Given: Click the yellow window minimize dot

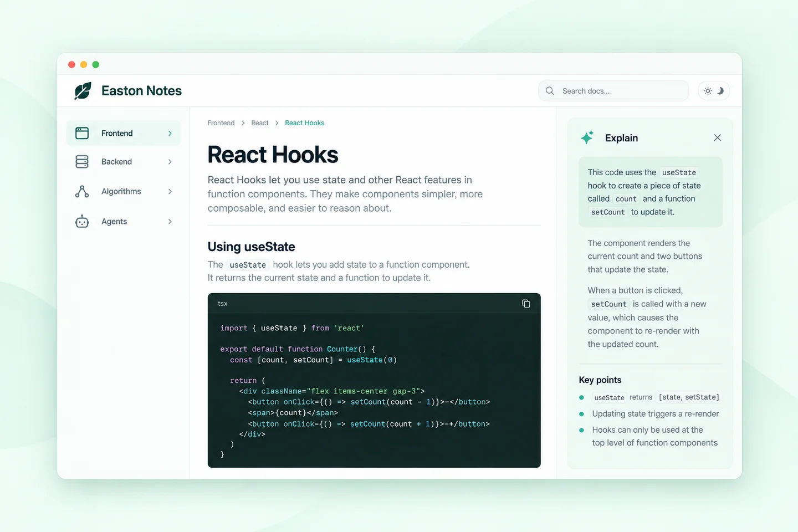Looking at the screenshot, I should 84,65.
